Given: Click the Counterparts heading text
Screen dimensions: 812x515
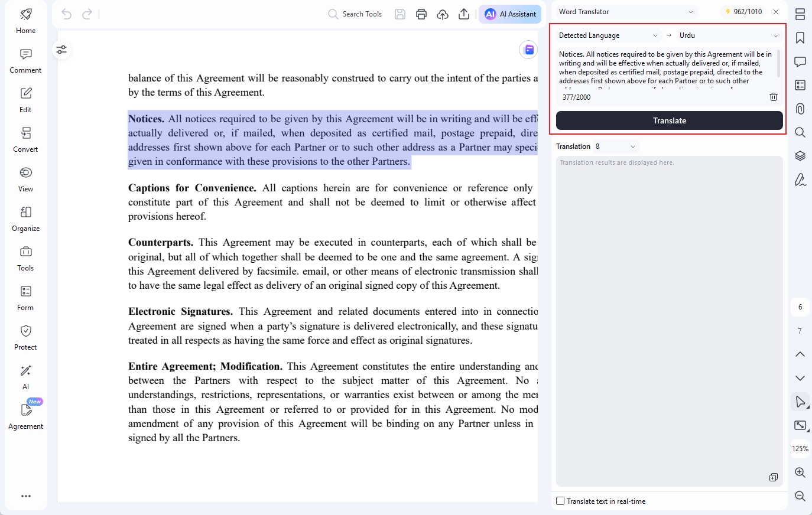Looking at the screenshot, I should pyautogui.click(x=161, y=242).
